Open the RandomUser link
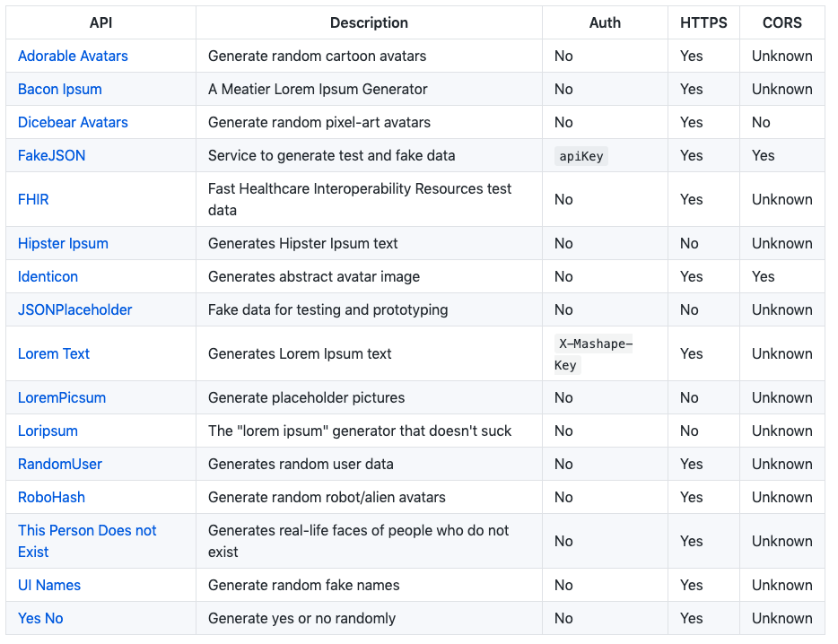The height and width of the screenshot is (644, 838). 60,464
